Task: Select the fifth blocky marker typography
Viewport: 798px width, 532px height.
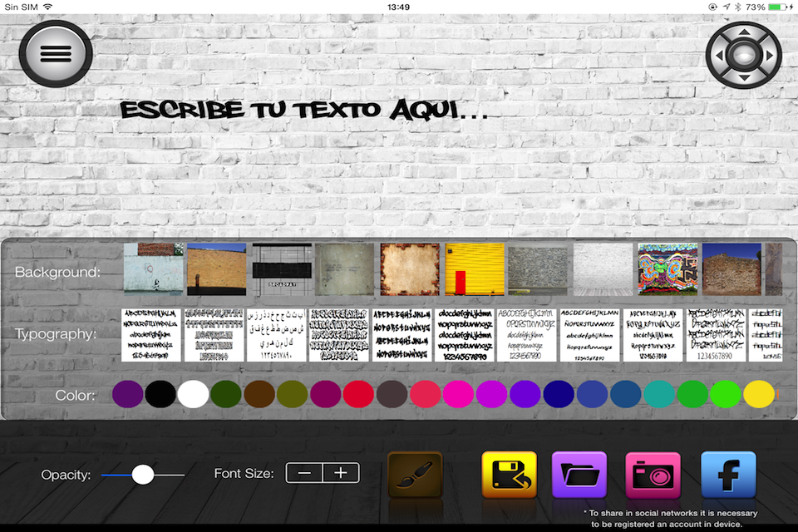Action: pos(402,335)
